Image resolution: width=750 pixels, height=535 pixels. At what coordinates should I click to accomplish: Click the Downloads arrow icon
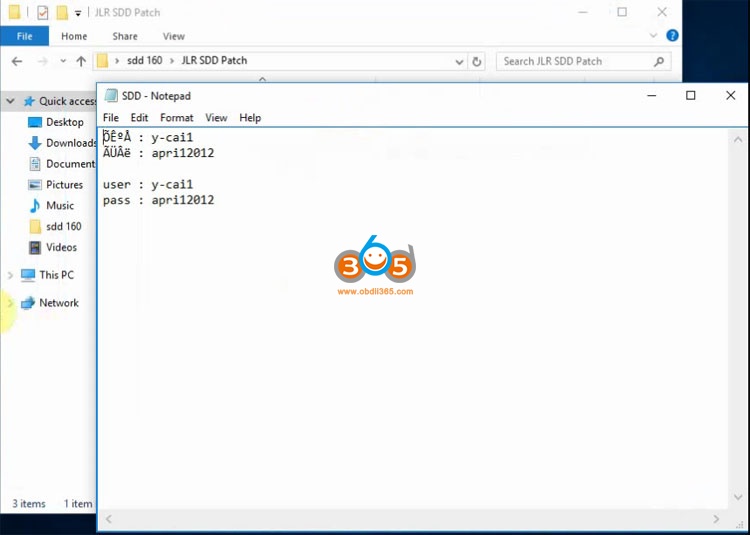[x=34, y=143]
